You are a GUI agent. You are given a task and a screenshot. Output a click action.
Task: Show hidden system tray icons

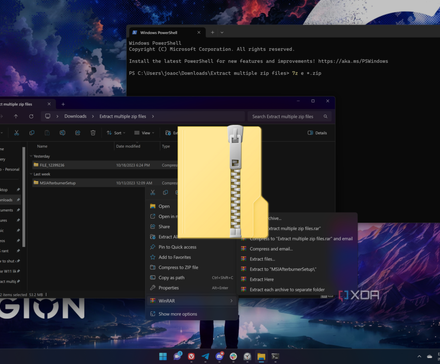tap(419, 357)
